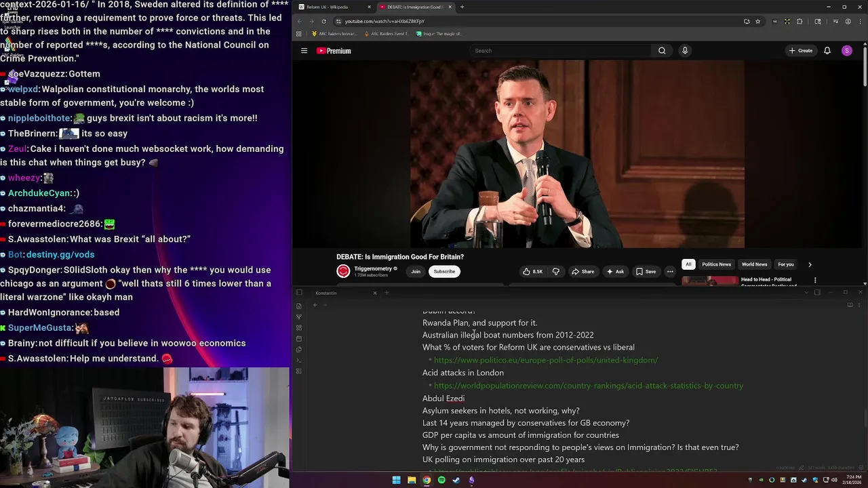Click the 'Abdul Ezedi' note line
Screen dimensions: 868x488
pyautogui.click(x=443, y=399)
